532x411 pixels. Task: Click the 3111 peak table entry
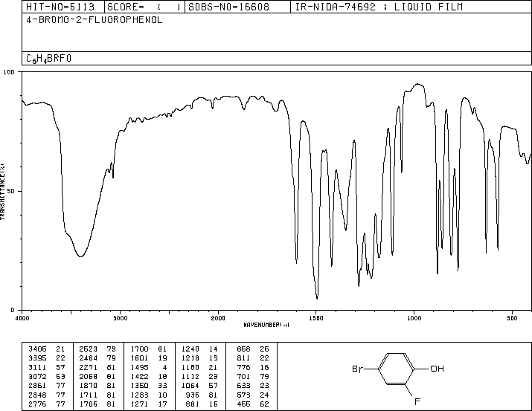pos(37,367)
